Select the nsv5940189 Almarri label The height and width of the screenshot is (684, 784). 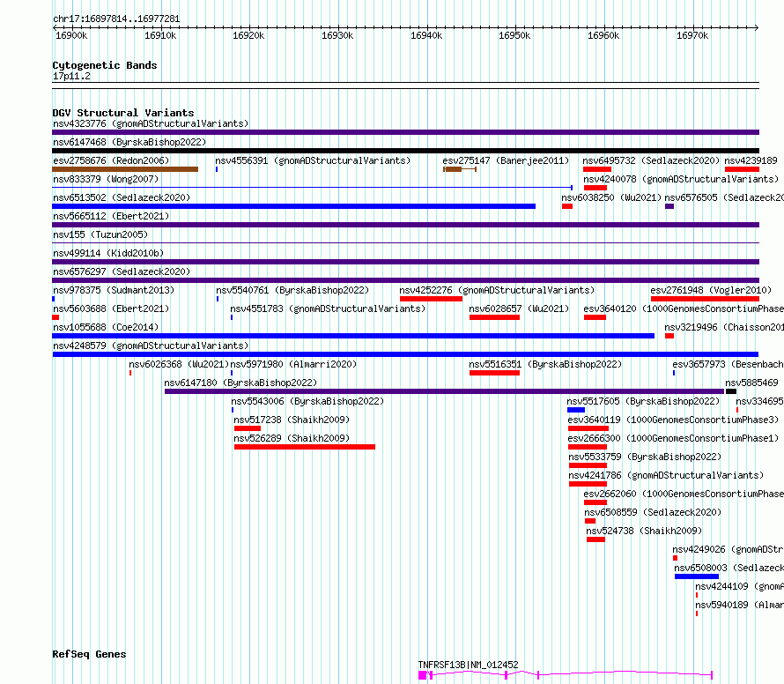[739, 605]
